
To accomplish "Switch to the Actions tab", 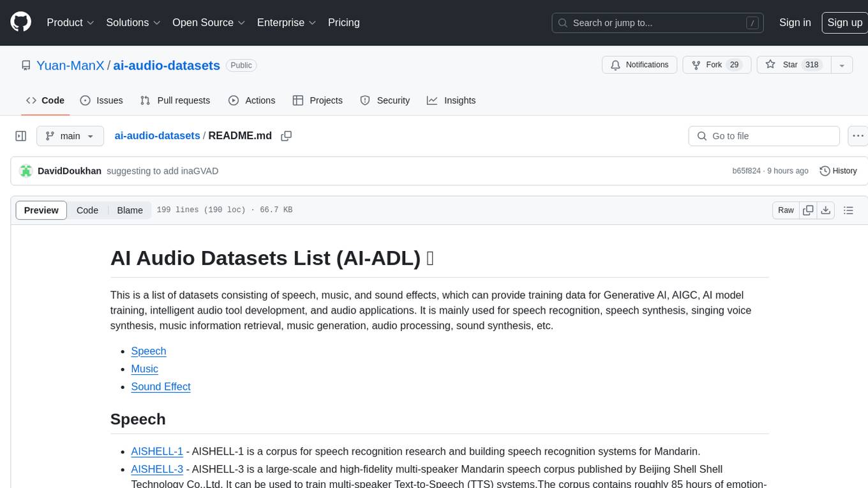I will 252,100.
